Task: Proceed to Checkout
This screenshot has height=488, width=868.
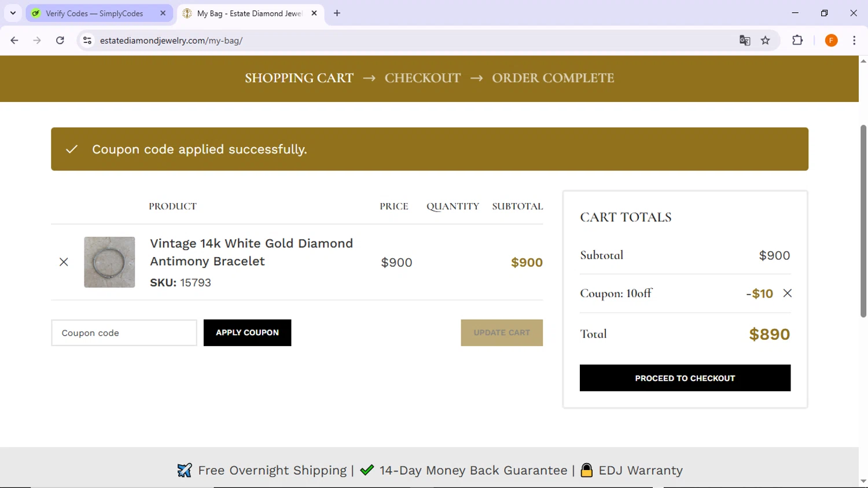Action: [685, 378]
